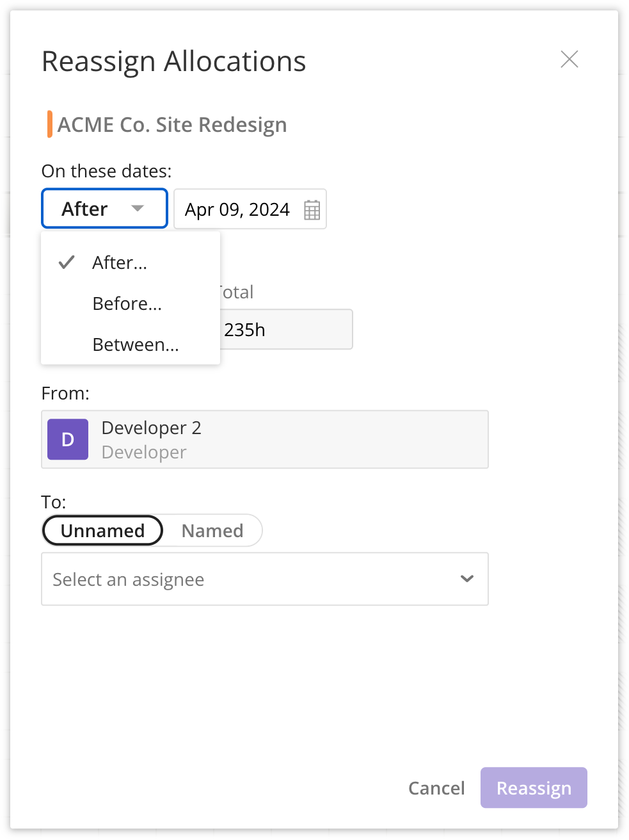Expand the Select an assignee dropdown
This screenshot has height=840, width=629.
[x=264, y=579]
